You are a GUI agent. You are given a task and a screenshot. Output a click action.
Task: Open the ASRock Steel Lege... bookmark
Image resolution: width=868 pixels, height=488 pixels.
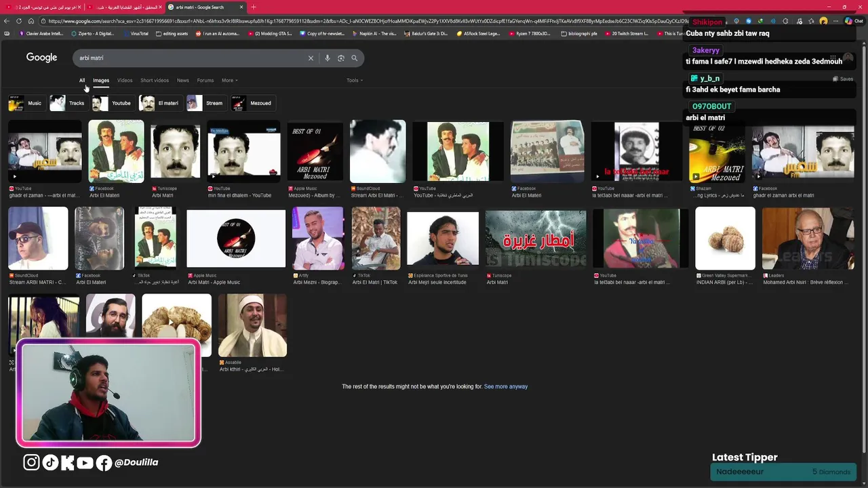point(478,33)
